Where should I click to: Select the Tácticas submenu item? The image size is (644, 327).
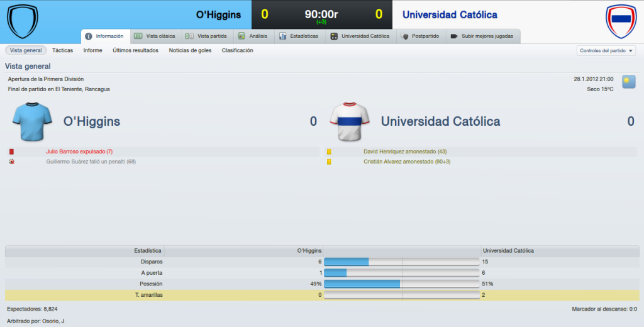click(62, 50)
